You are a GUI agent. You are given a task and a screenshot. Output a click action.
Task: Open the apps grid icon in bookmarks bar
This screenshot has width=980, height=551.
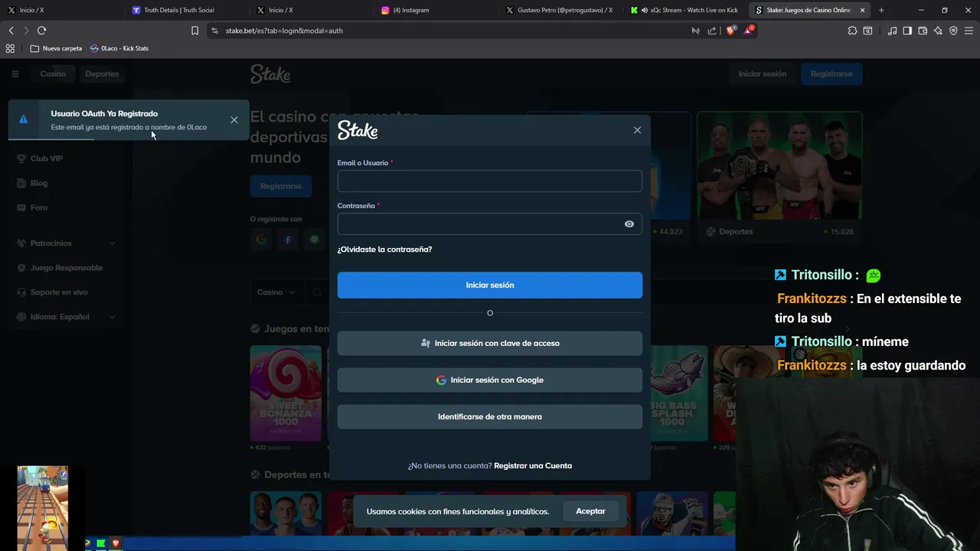tap(10, 48)
